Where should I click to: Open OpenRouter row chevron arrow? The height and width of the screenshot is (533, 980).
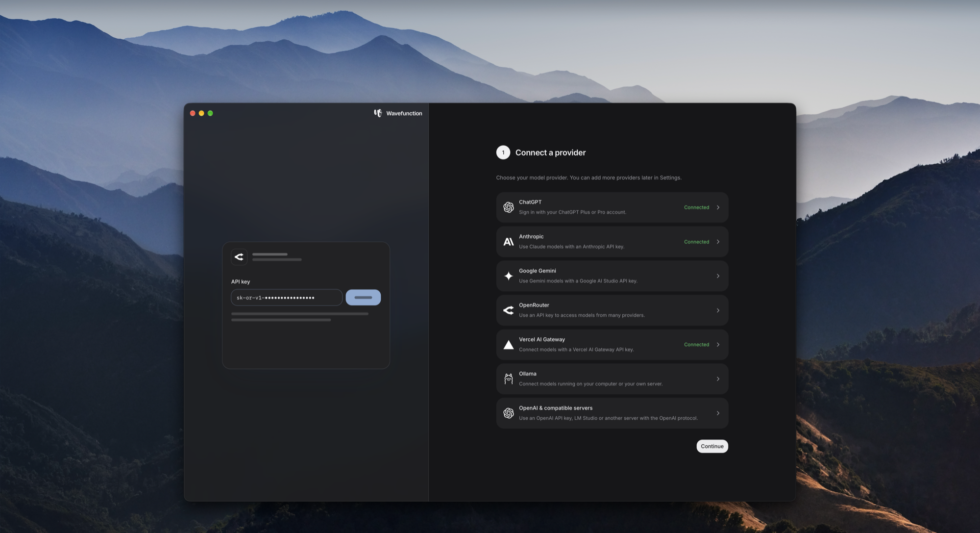point(718,310)
